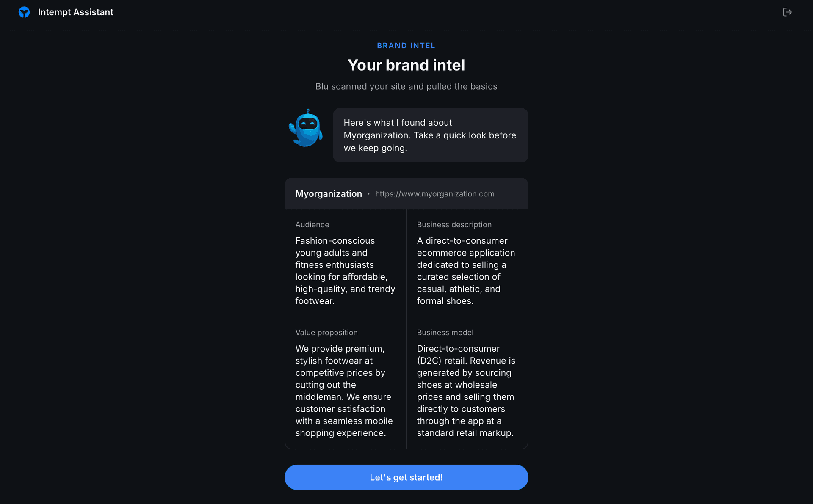Click the BRAND INTEL heading label
The height and width of the screenshot is (504, 813).
[406, 46]
